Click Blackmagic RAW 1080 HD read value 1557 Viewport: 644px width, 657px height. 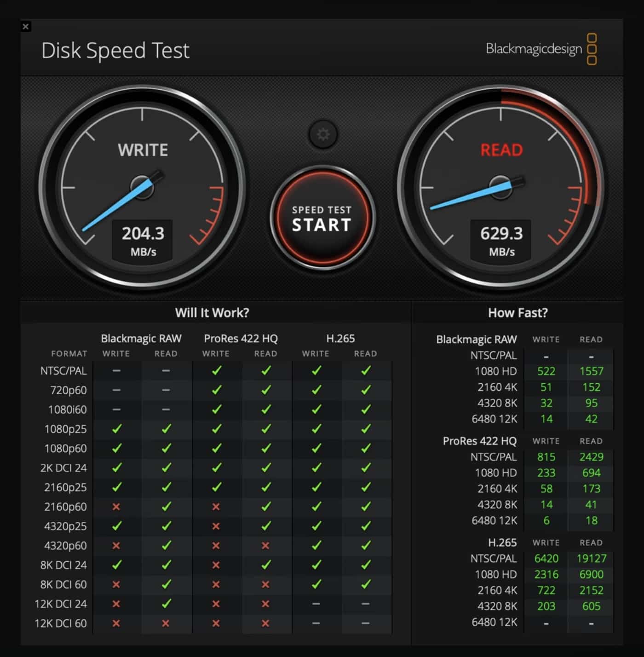(591, 371)
